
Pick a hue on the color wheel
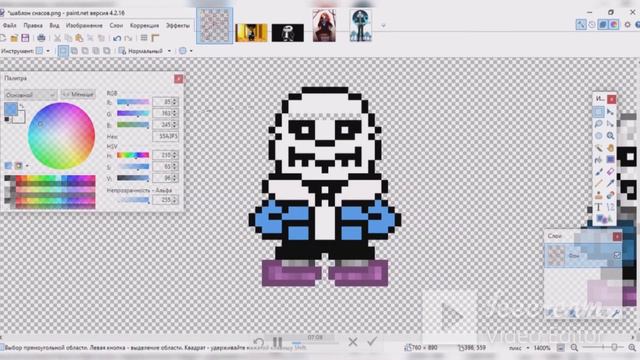[x=61, y=136]
